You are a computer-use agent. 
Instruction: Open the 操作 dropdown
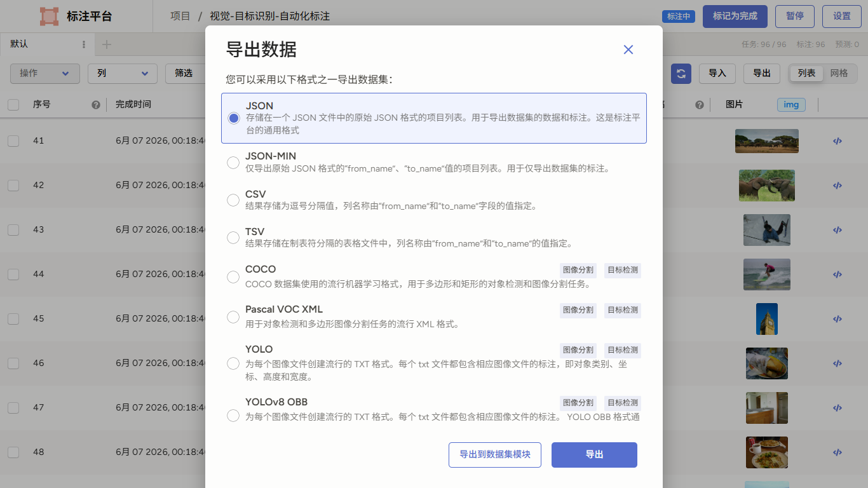[x=45, y=74]
